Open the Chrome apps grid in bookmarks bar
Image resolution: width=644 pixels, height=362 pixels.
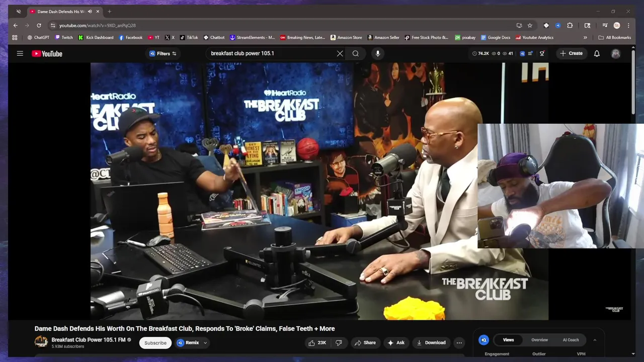tap(15, 37)
